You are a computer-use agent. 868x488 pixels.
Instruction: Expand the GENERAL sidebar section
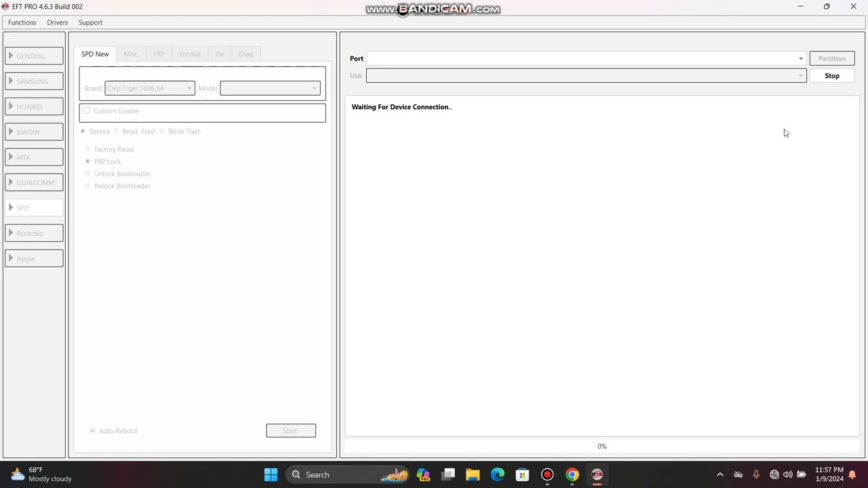[34, 56]
